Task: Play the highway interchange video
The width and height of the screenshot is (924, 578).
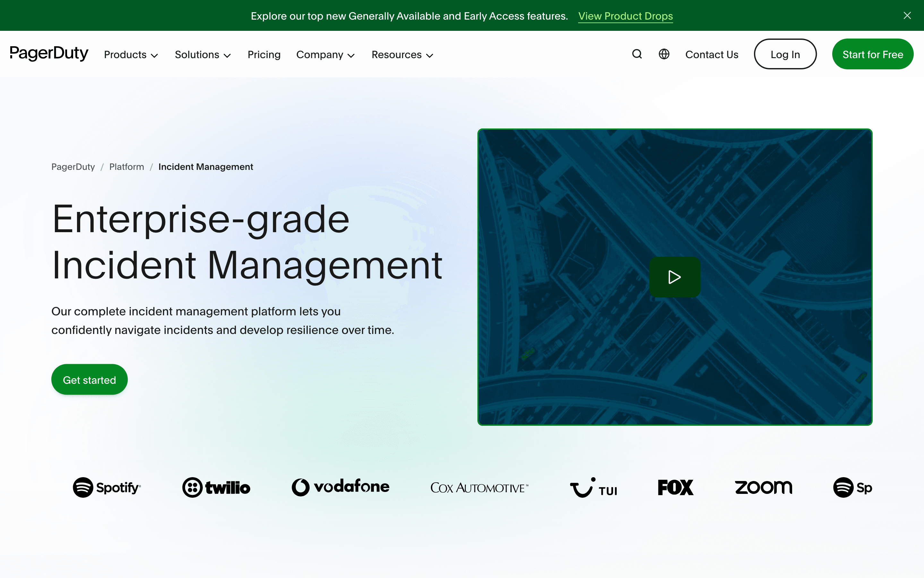Action: coord(675,277)
